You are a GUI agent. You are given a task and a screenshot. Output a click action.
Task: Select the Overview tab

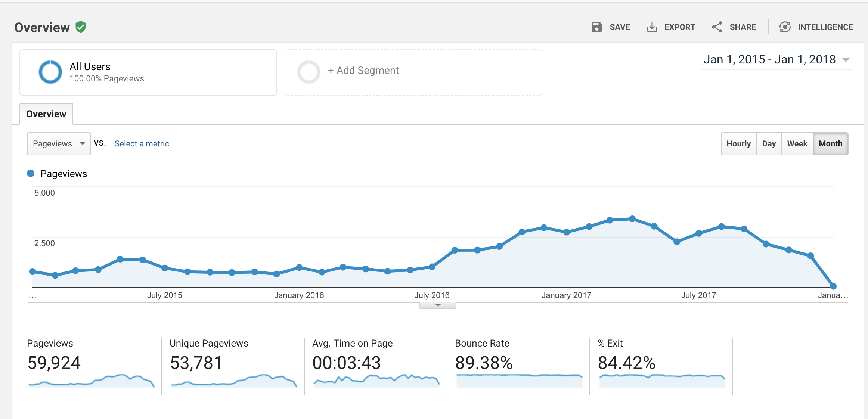[x=46, y=114]
